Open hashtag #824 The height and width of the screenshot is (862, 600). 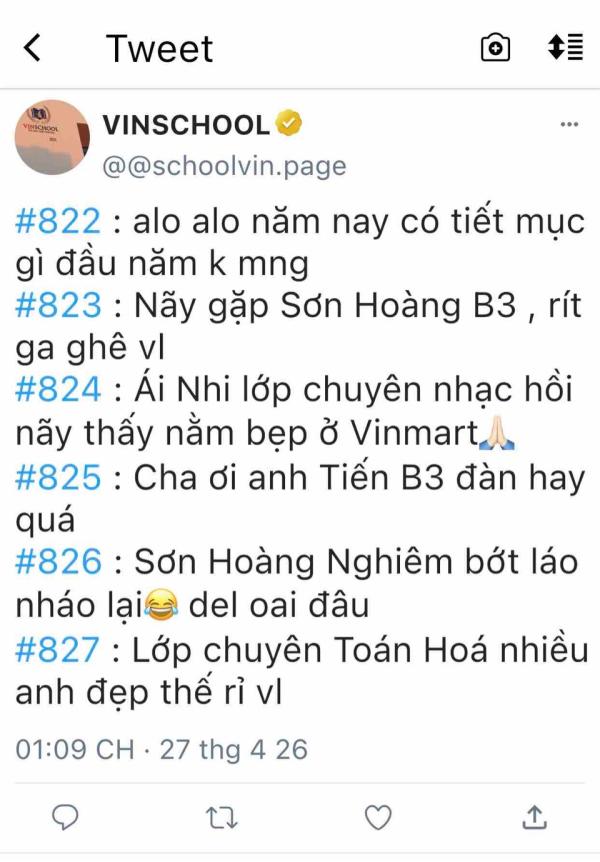point(58,389)
